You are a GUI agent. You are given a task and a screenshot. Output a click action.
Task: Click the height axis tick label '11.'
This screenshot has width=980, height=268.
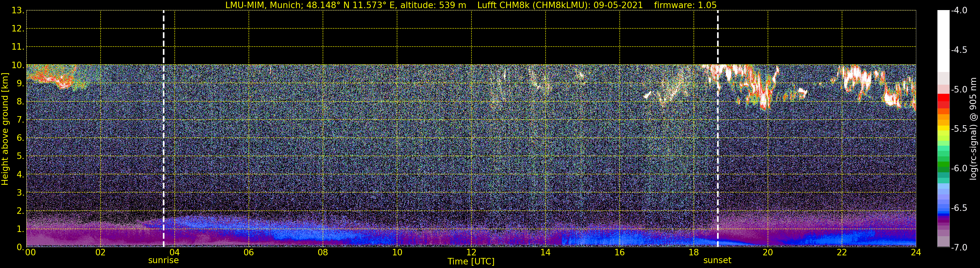(x=18, y=47)
